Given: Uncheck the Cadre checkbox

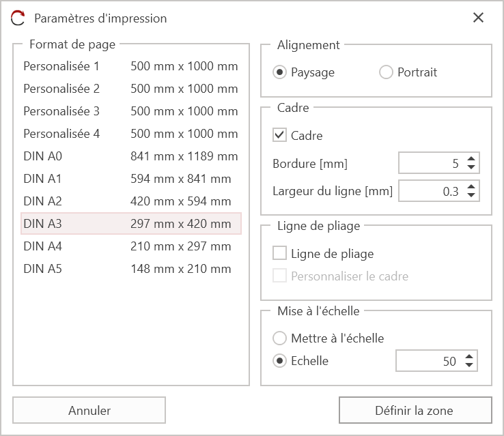Looking at the screenshot, I should (x=279, y=135).
